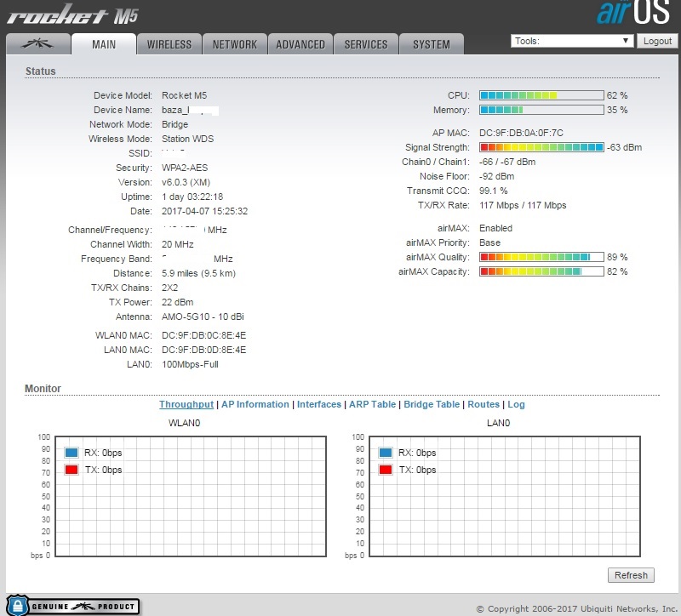
Task: Click the airMAX Quality bar
Action: (541, 257)
